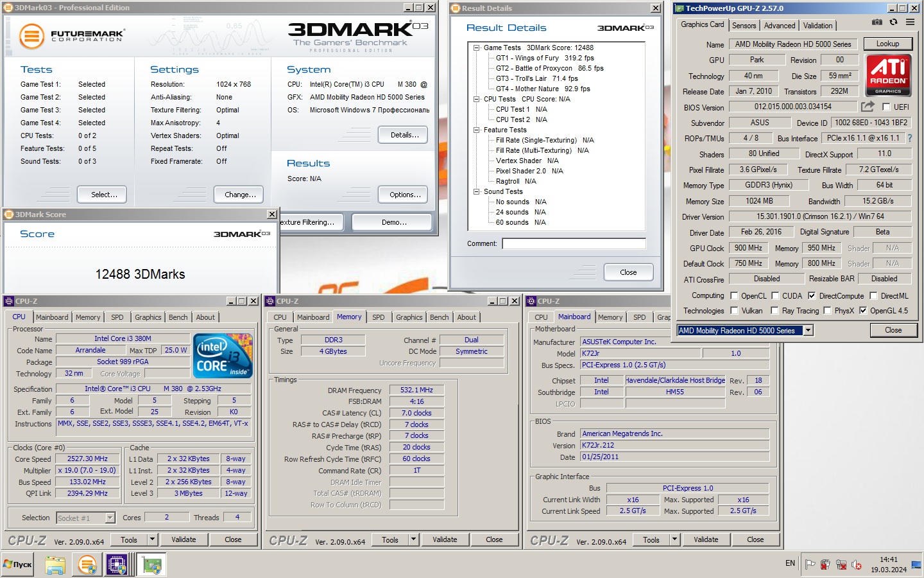Open Bench tab in the CPU-Z CPU window
The image size is (924, 578).
pyautogui.click(x=178, y=317)
